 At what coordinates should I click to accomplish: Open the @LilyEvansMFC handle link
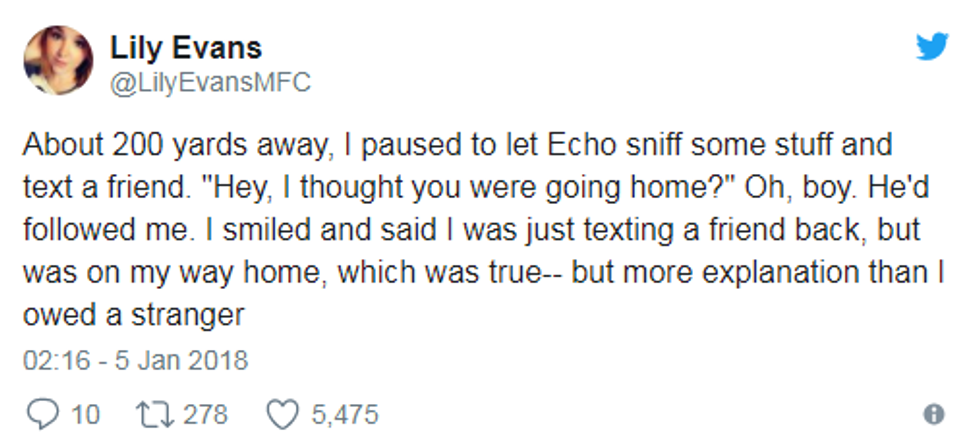(x=210, y=82)
